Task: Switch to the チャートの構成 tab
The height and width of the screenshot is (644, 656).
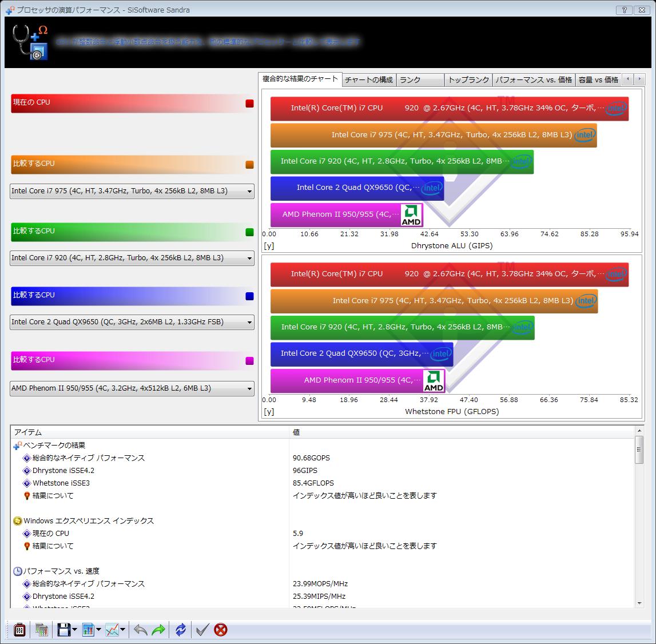Action: (x=368, y=80)
